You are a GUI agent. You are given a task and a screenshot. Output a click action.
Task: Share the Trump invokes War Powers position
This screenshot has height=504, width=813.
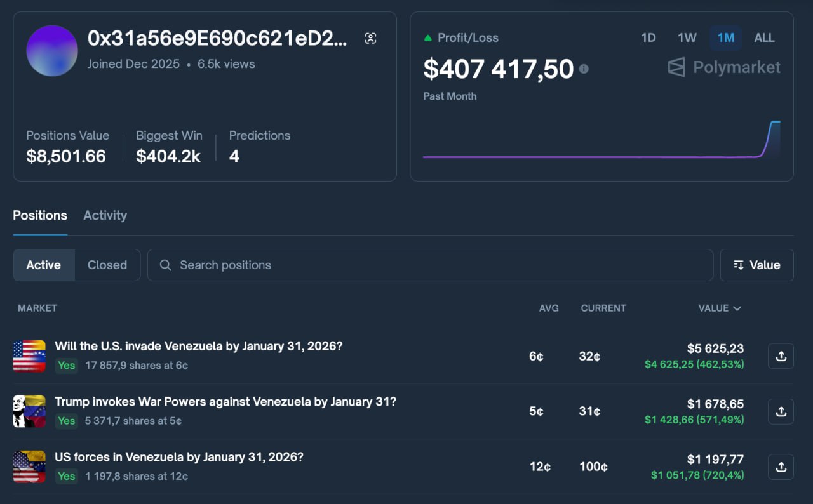[x=781, y=411]
